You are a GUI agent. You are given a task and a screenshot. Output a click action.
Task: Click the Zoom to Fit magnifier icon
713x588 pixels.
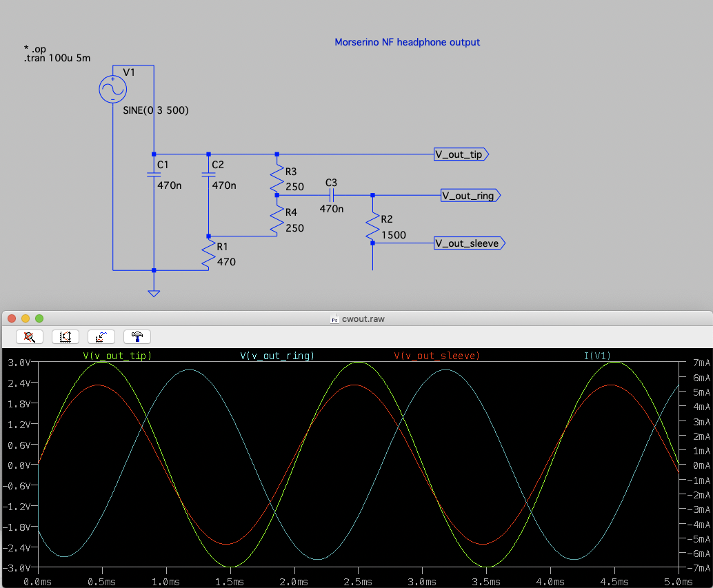30,336
